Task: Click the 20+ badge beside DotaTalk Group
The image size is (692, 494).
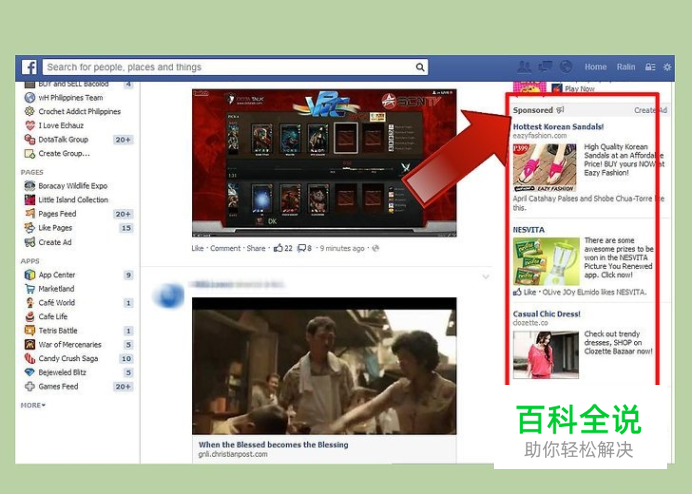Action: click(x=123, y=140)
